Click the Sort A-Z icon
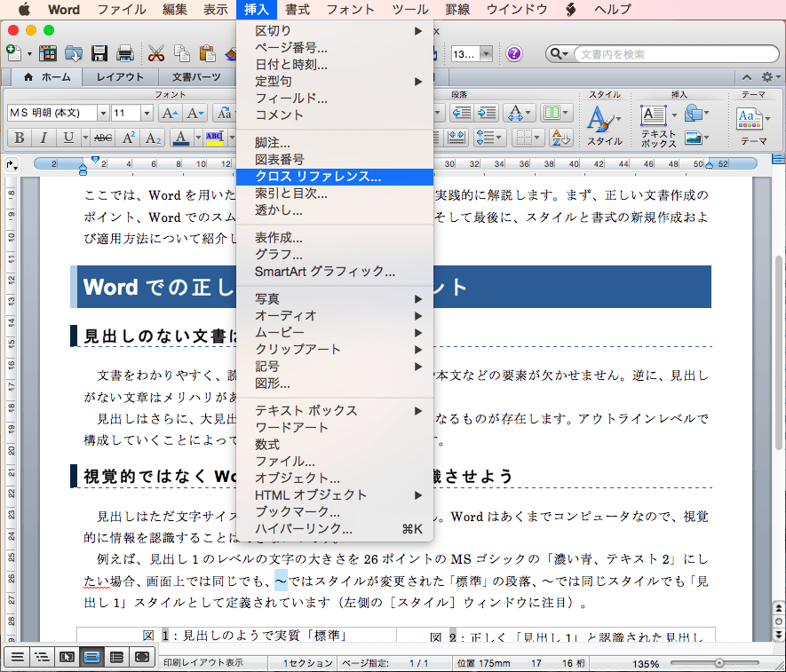 (560, 138)
